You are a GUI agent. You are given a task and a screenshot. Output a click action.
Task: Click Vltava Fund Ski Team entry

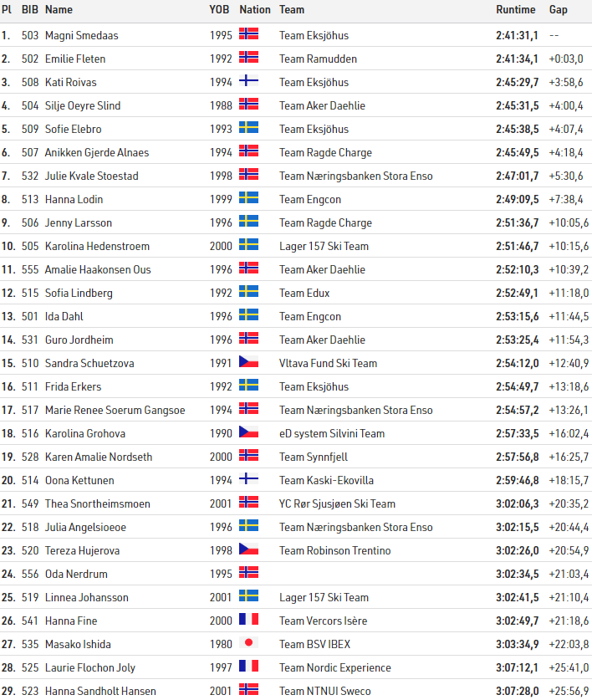[x=328, y=363]
